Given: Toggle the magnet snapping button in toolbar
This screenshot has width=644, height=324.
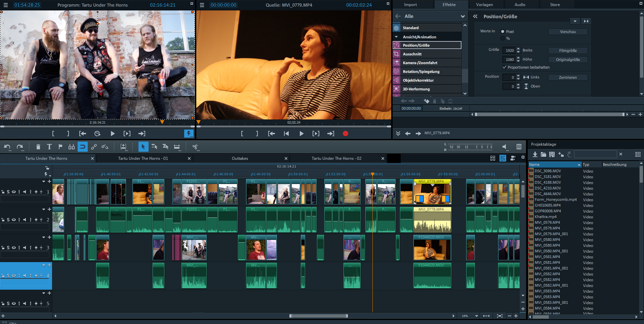Looking at the screenshot, I should click(82, 147).
